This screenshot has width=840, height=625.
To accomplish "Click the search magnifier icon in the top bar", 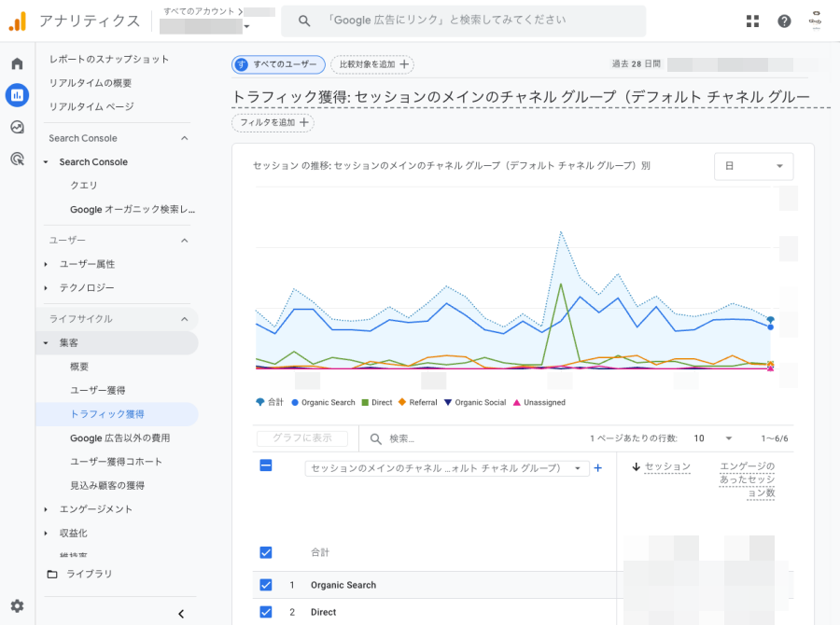I will tap(303, 21).
